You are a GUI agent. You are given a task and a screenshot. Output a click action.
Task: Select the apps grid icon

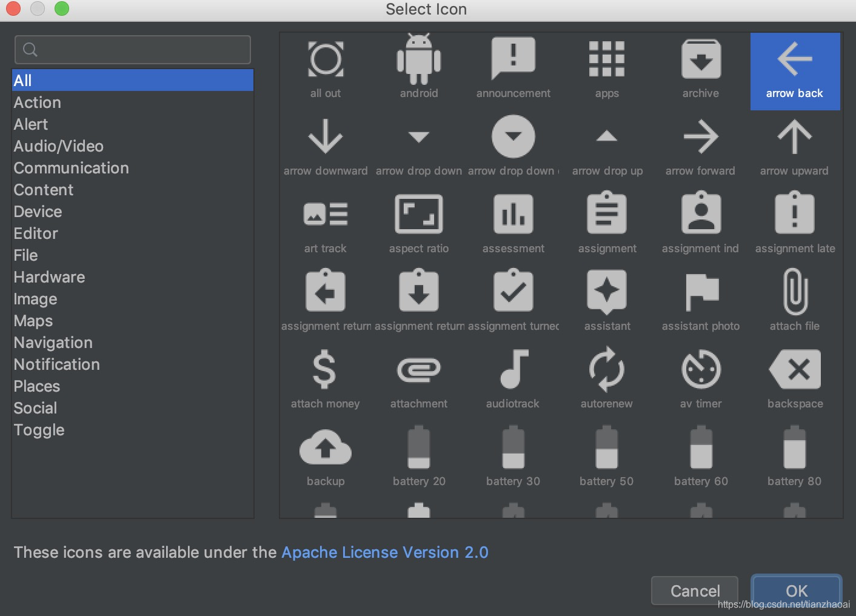(x=607, y=59)
